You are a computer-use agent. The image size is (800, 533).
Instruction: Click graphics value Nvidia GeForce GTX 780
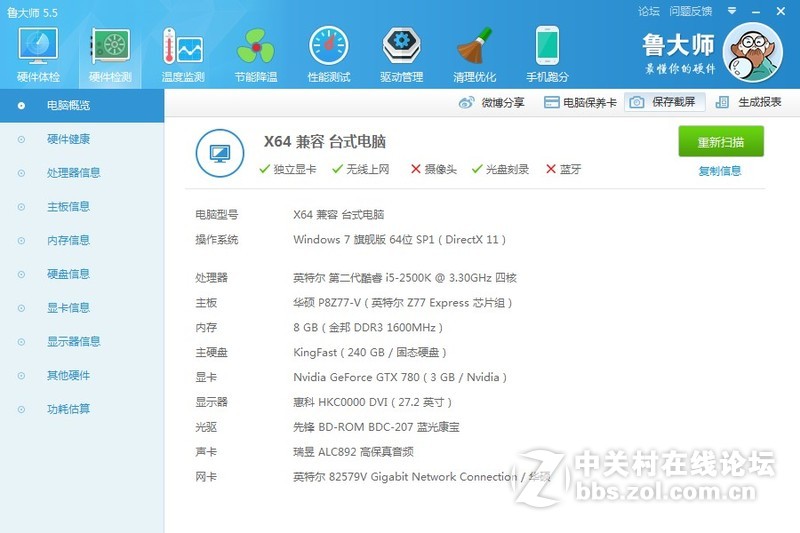[400, 377]
